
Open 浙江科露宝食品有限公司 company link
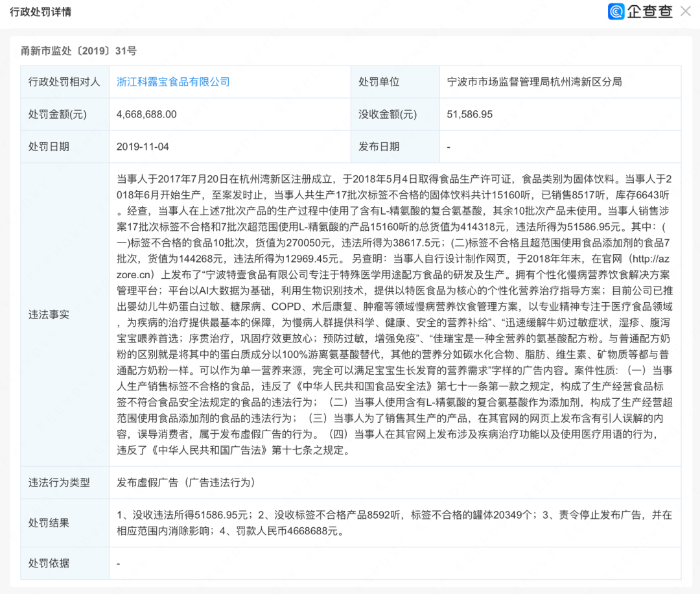173,82
